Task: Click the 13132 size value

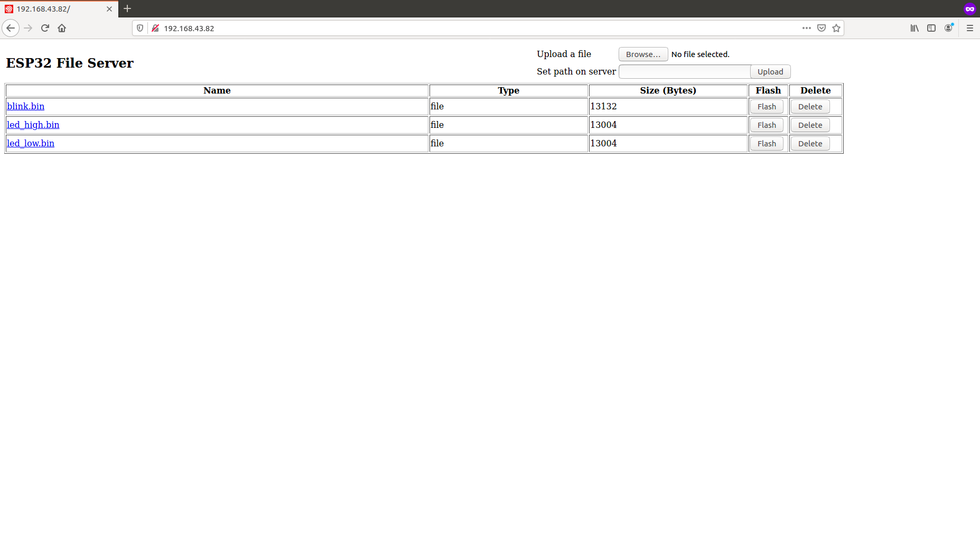Action: point(603,106)
